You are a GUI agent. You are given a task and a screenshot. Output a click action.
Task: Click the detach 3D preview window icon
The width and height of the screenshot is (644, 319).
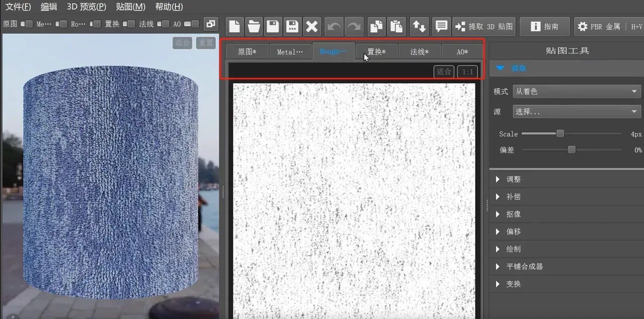click(210, 24)
